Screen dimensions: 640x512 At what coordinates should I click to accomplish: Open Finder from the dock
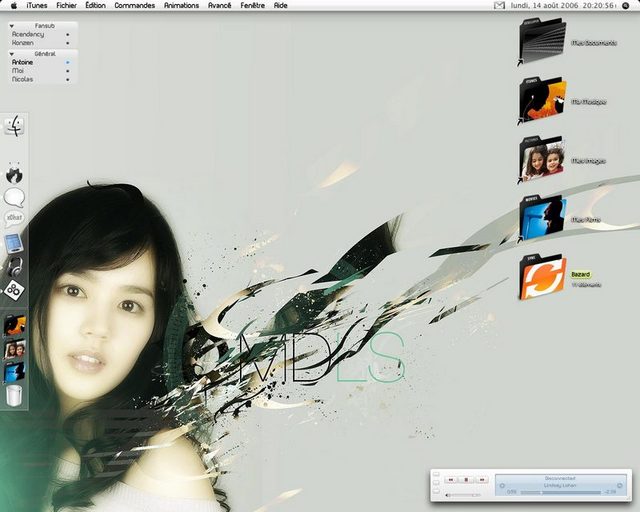(x=14, y=125)
